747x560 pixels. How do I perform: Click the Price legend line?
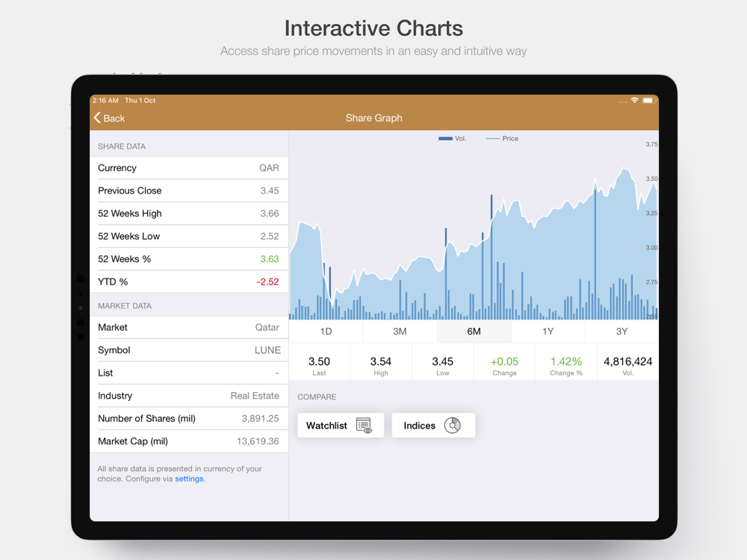[492, 139]
